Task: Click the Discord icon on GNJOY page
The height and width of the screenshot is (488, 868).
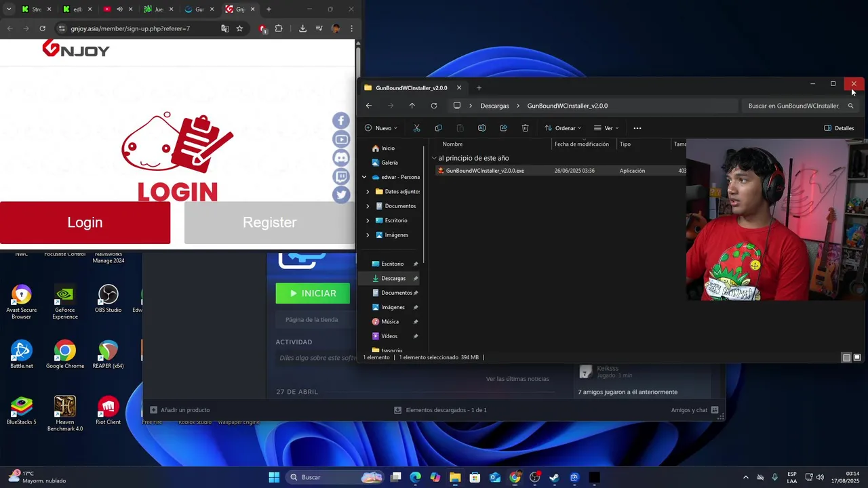Action: 341,158
